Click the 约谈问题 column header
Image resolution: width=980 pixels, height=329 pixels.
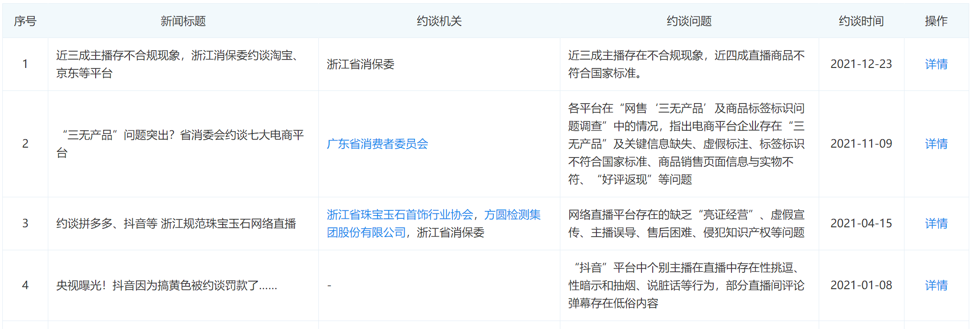689,21
